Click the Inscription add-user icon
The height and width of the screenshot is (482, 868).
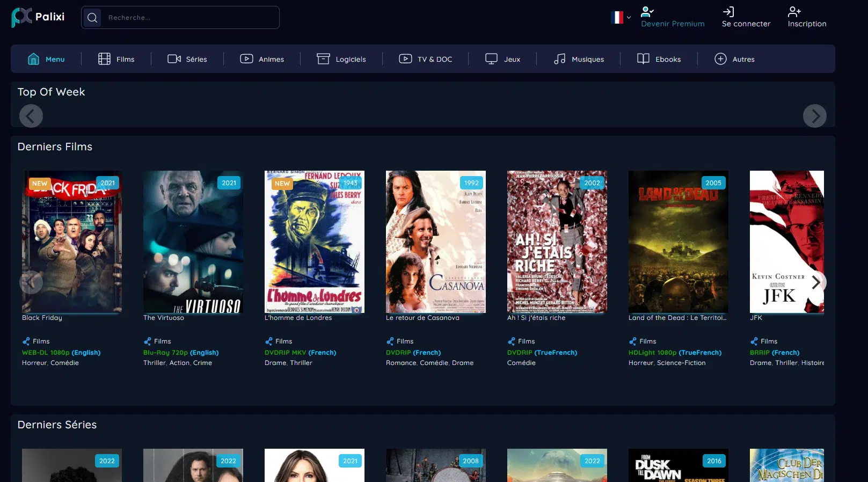tap(794, 12)
